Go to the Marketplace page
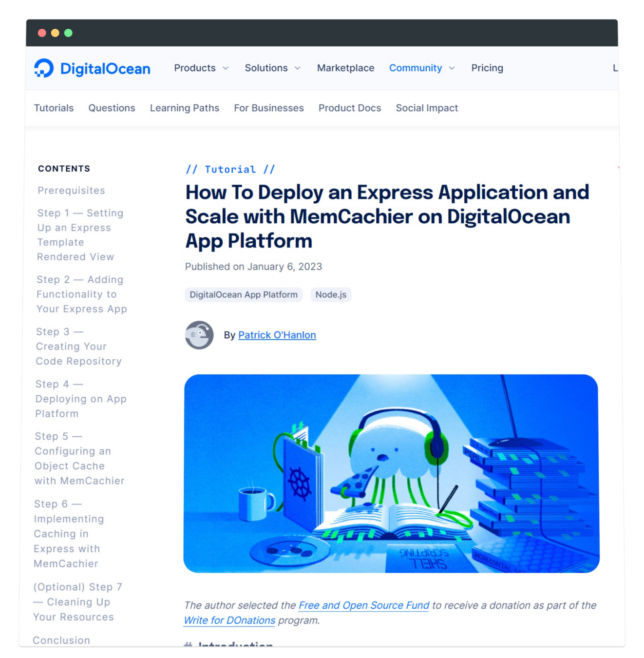The image size is (644, 658). click(x=345, y=68)
